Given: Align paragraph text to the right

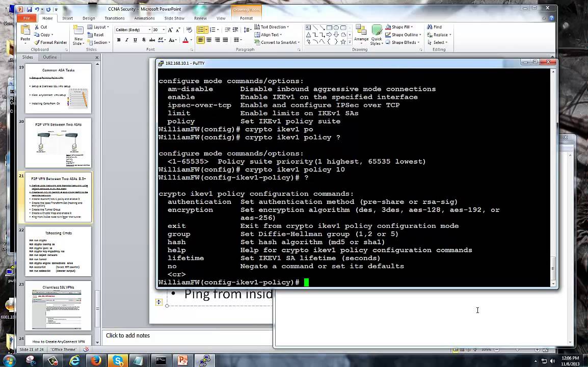Looking at the screenshot, I should click(x=217, y=40).
